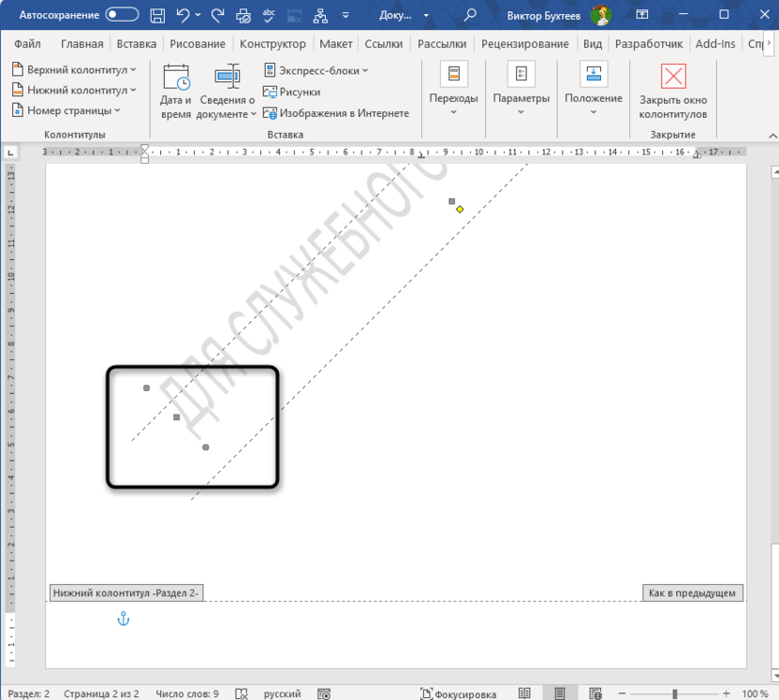
Task: Open Экспресс-блоки dropdown
Action: [316, 70]
